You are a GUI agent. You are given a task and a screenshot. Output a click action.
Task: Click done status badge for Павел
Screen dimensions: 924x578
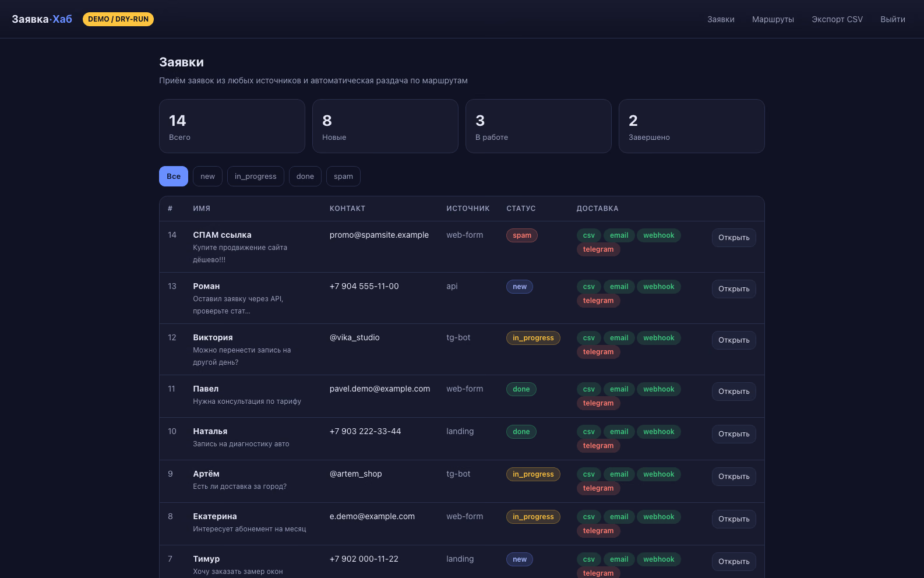(521, 389)
